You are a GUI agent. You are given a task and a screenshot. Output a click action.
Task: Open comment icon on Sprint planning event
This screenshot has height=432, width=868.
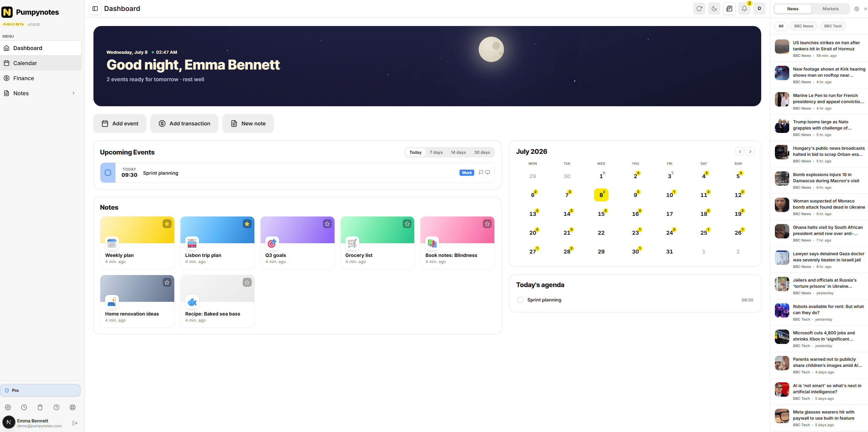click(x=481, y=172)
